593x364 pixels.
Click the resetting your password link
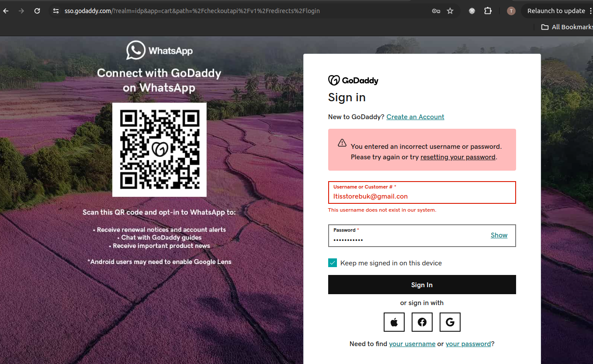458,157
